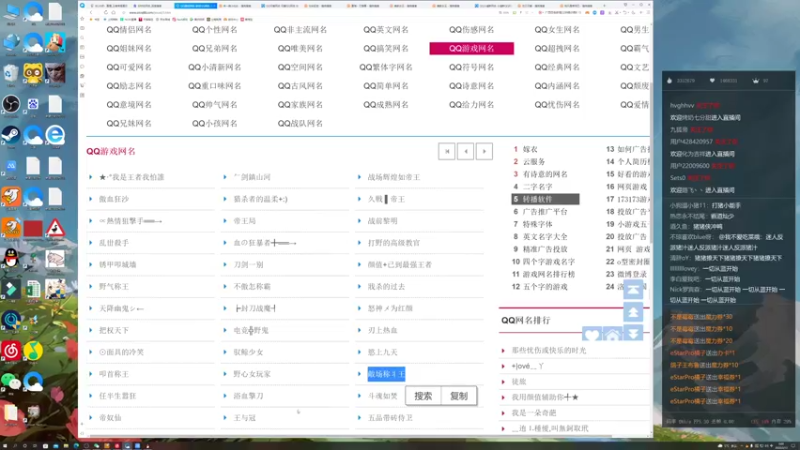800x450 pixels.
Task: Click the floating jump-to-top arrow button
Action: (633, 289)
